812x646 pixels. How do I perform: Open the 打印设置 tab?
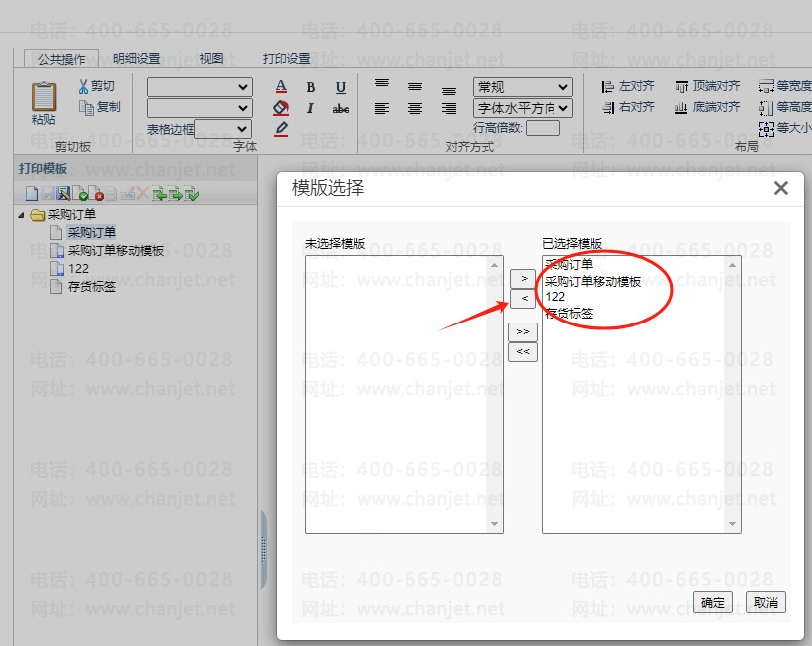click(286, 59)
